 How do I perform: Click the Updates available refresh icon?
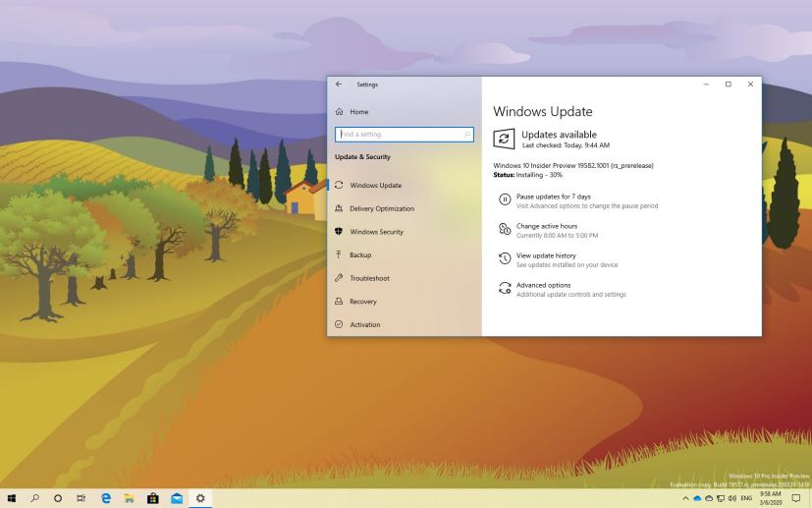pyautogui.click(x=504, y=139)
